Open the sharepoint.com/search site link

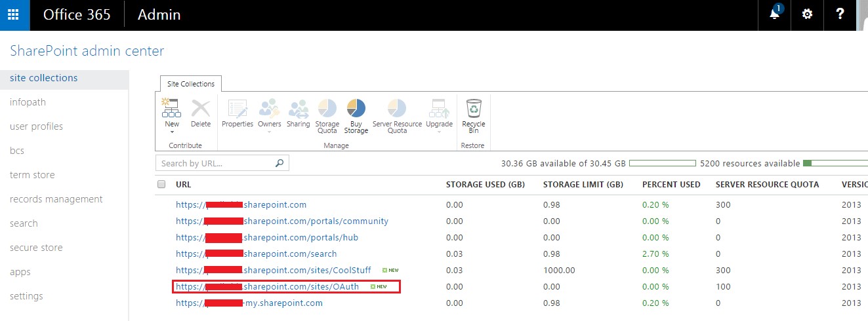(x=256, y=254)
